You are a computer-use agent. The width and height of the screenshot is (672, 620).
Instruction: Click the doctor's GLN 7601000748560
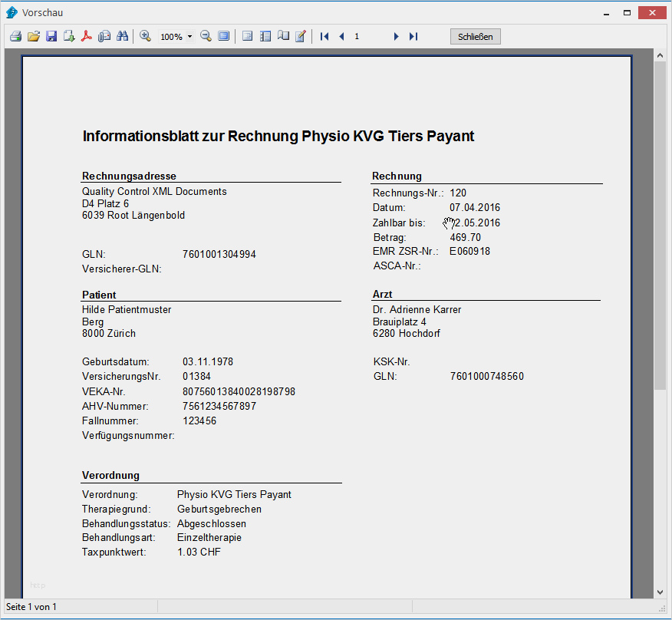[x=487, y=377]
